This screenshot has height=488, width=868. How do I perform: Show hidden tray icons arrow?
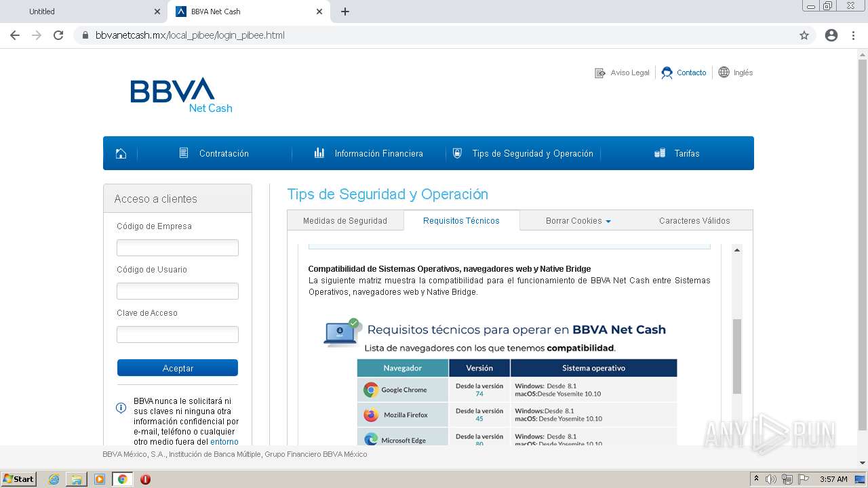click(756, 479)
